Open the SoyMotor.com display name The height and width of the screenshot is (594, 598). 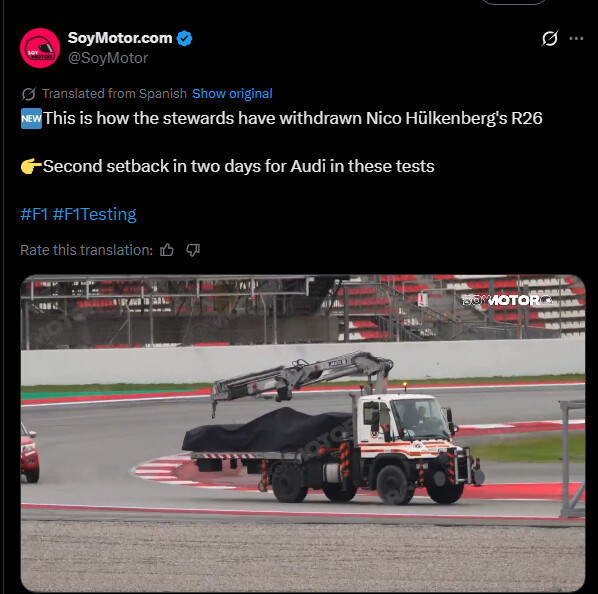point(120,38)
